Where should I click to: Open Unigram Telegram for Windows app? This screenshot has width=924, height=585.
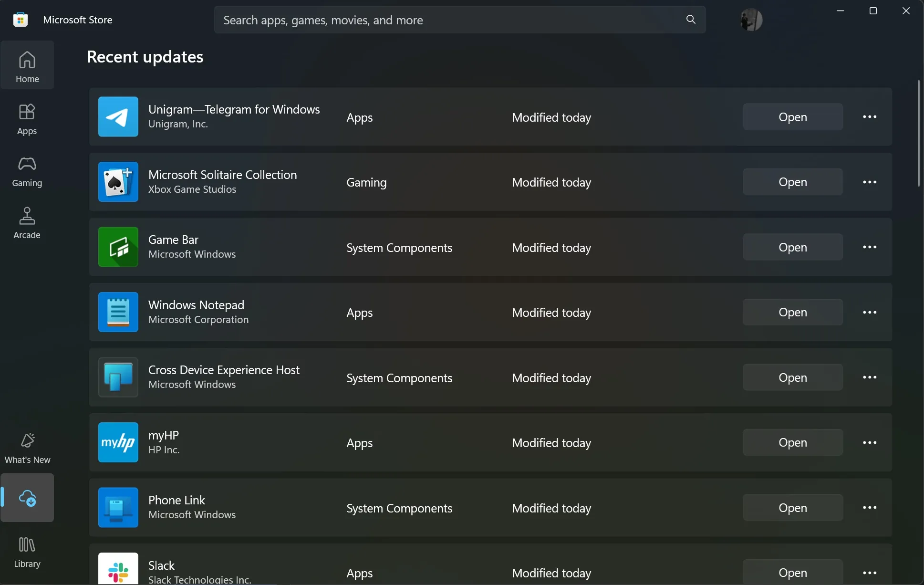pyautogui.click(x=792, y=116)
